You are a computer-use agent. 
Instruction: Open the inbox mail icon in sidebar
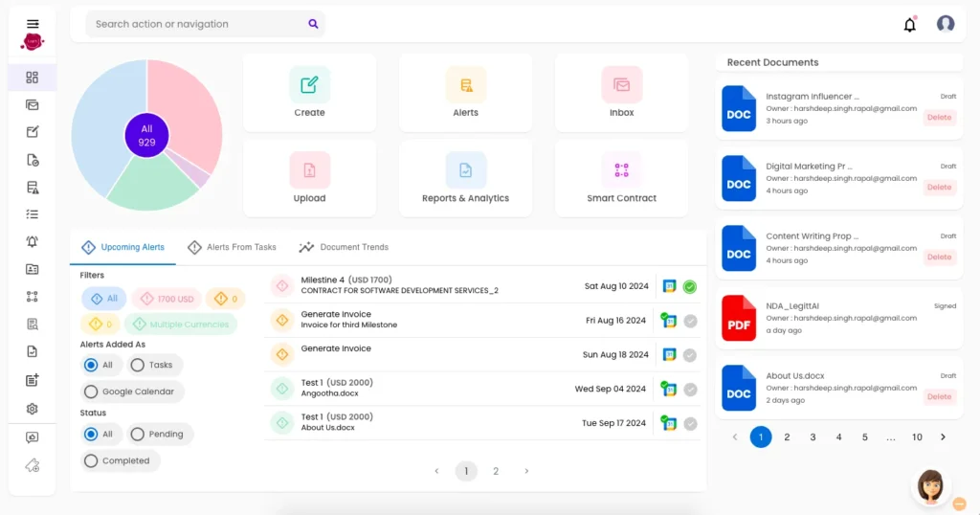click(x=33, y=105)
